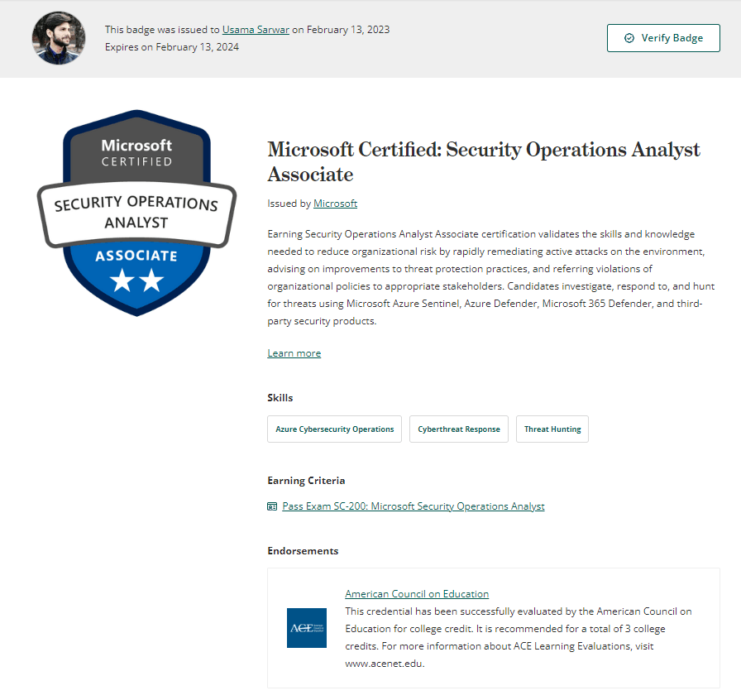Click the badge recipient's profile photo

point(59,38)
